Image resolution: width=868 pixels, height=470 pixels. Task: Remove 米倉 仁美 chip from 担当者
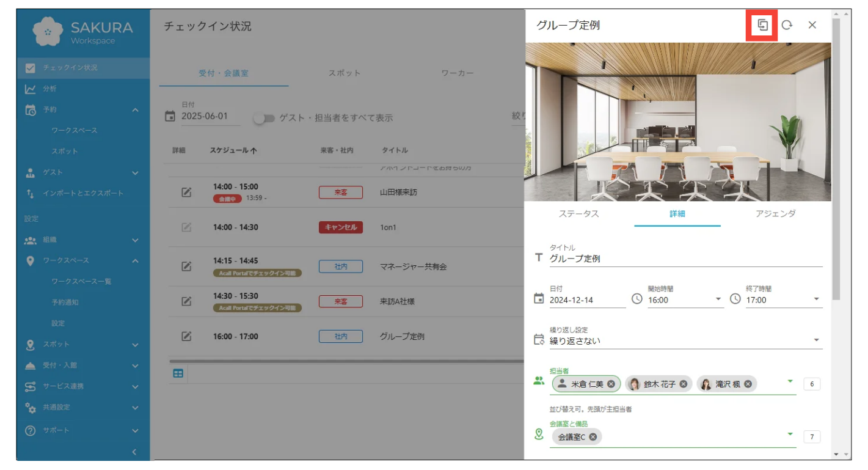click(x=611, y=384)
